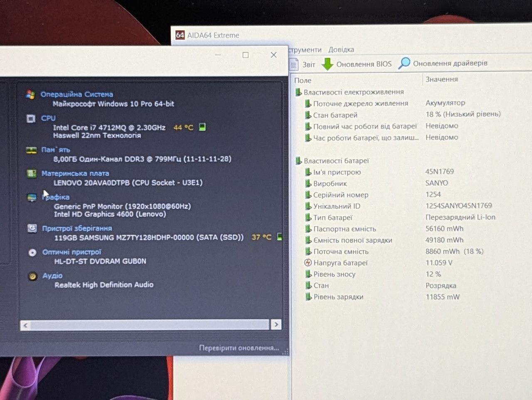
Task: Click the Значення column header
Action: point(441,79)
